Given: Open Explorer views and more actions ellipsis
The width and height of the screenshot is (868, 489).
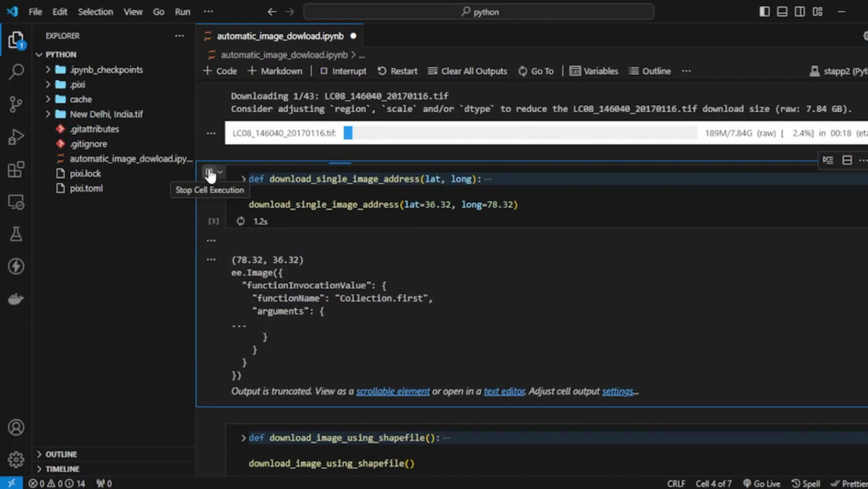Looking at the screenshot, I should pyautogui.click(x=180, y=36).
